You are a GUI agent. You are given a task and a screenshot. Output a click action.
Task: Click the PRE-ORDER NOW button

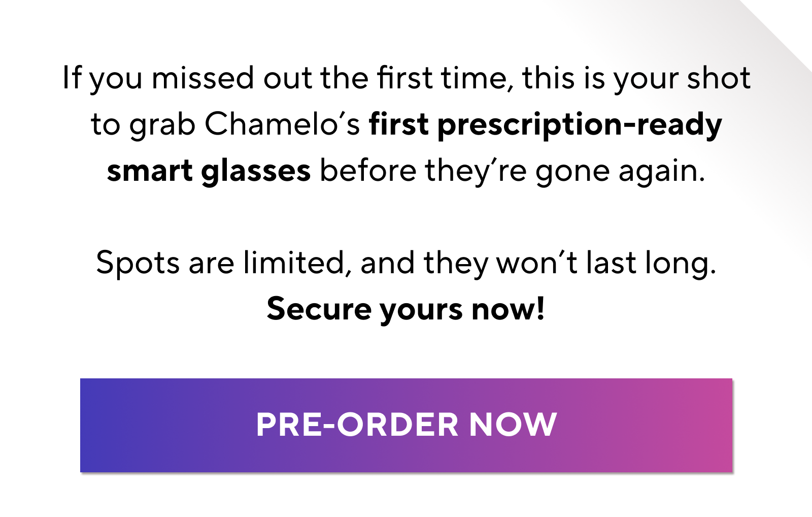[406, 425]
